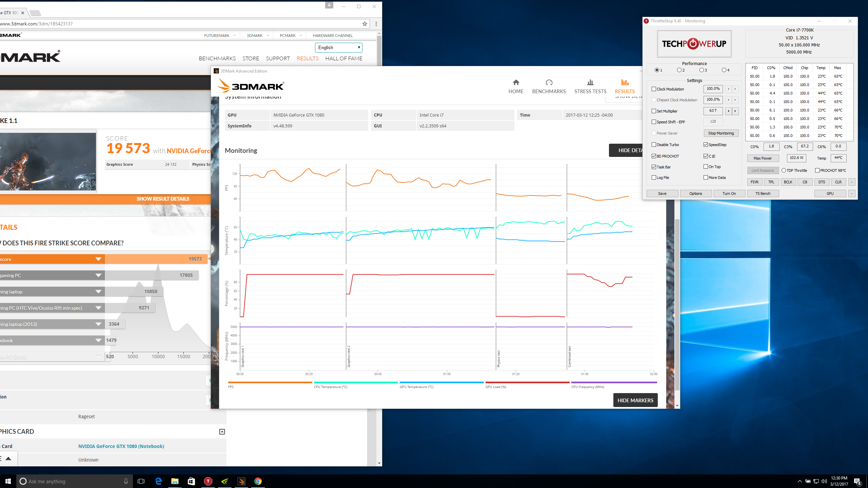Click Stop Monitoring in ThrottleStop
868x488 pixels.
(721, 133)
